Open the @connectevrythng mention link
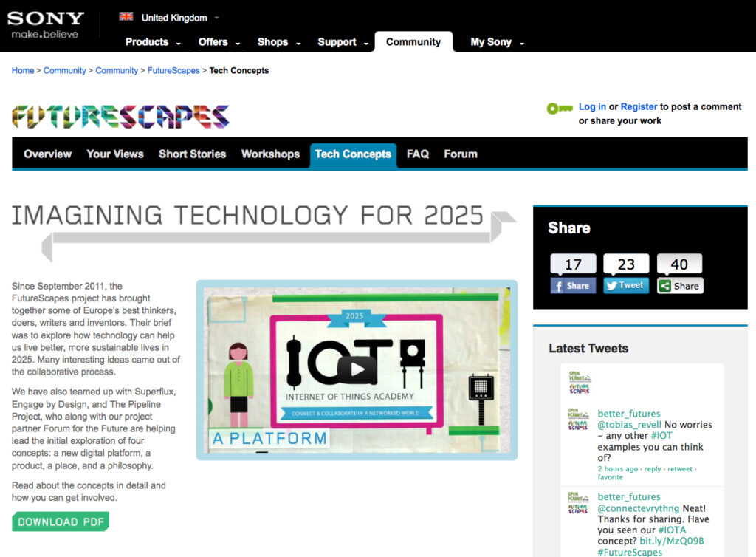The image size is (756, 557). pyautogui.click(x=639, y=508)
